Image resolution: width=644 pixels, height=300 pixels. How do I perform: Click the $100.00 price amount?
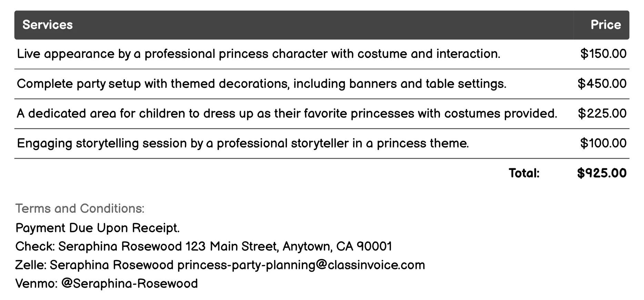click(x=603, y=143)
